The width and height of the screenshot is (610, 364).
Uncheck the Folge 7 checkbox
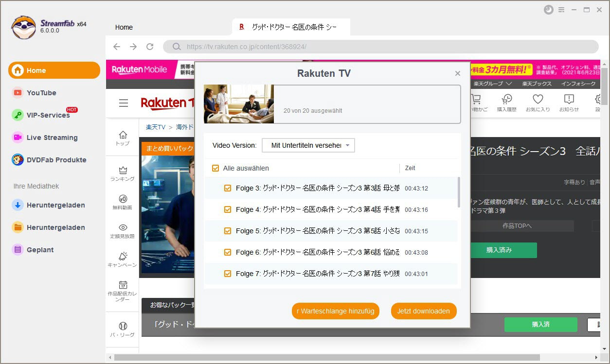pyautogui.click(x=227, y=274)
